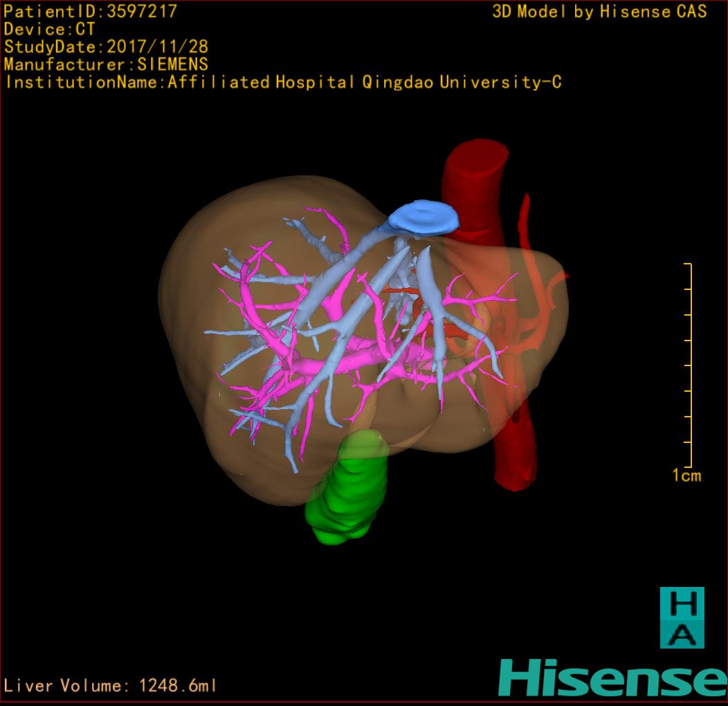Select the InstitutionName text line

(282, 82)
